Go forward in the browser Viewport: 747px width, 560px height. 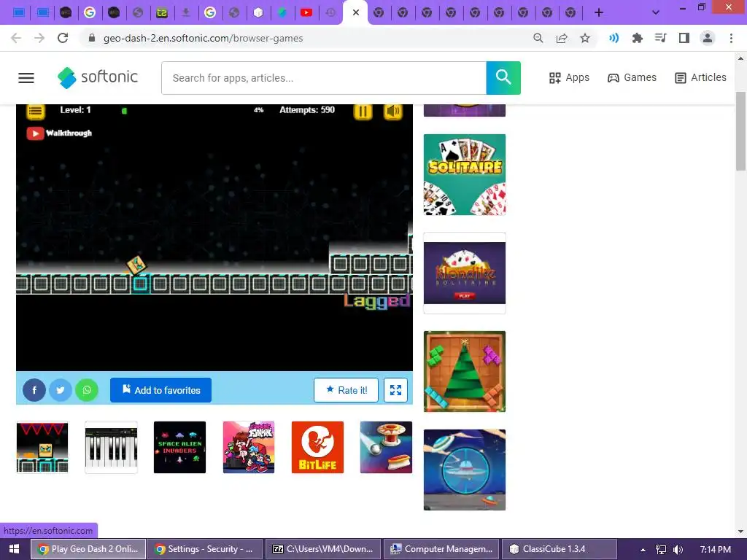click(x=39, y=38)
